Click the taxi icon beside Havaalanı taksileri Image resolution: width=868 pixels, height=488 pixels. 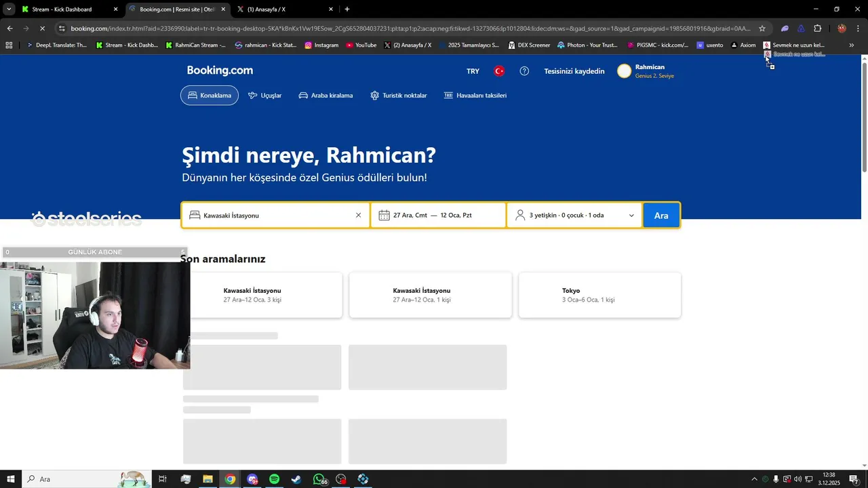pos(448,96)
